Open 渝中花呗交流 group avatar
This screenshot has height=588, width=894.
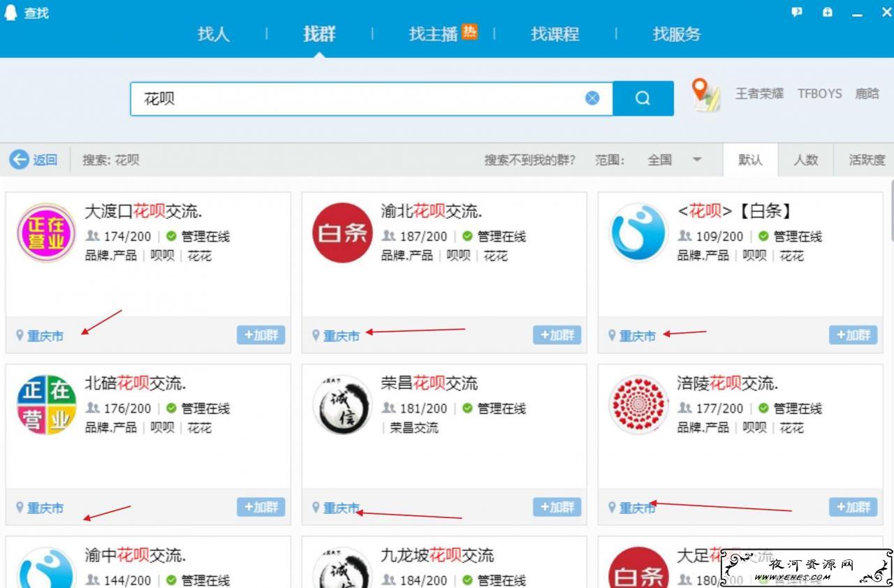[x=46, y=568]
